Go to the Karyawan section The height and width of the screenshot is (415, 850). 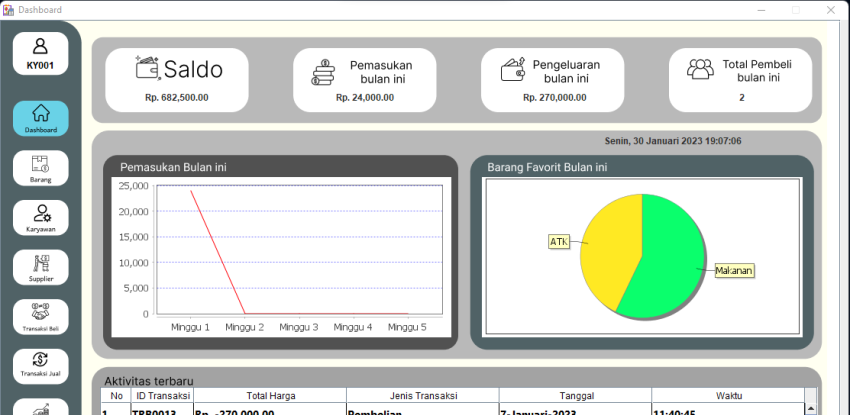(x=40, y=217)
